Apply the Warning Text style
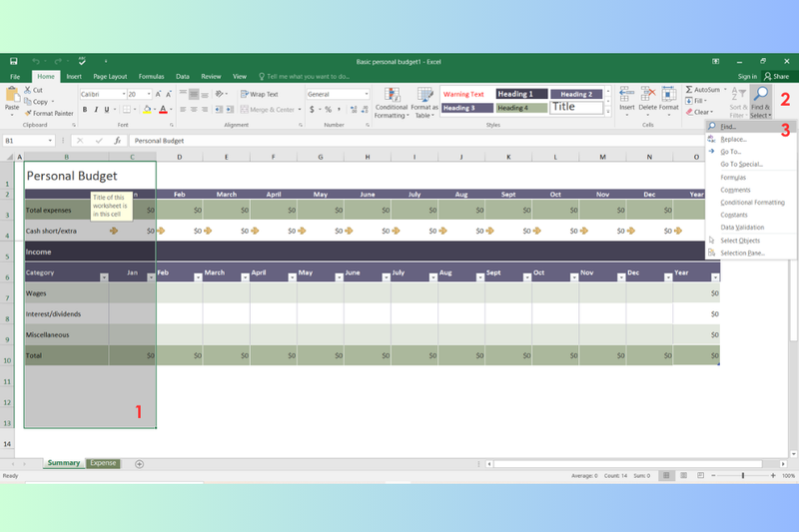 click(463, 94)
